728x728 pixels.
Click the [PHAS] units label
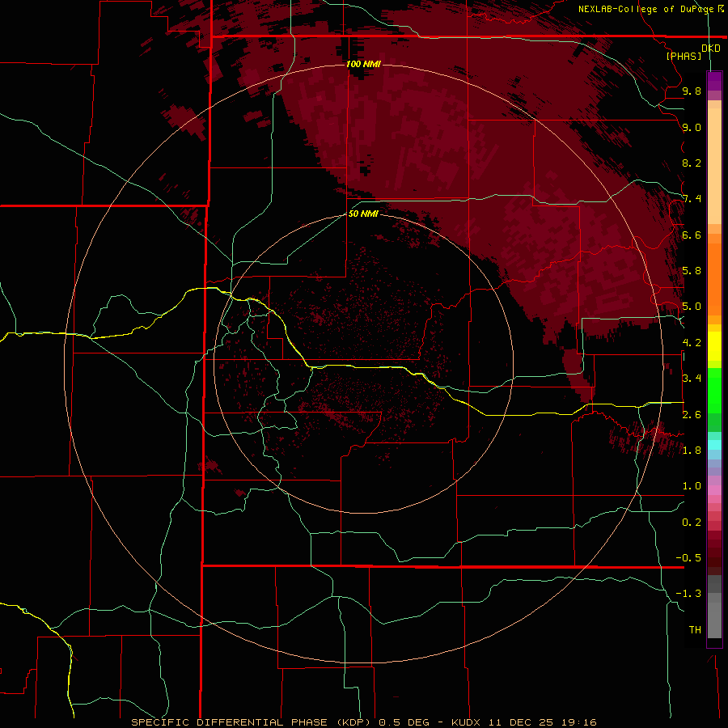[684, 56]
